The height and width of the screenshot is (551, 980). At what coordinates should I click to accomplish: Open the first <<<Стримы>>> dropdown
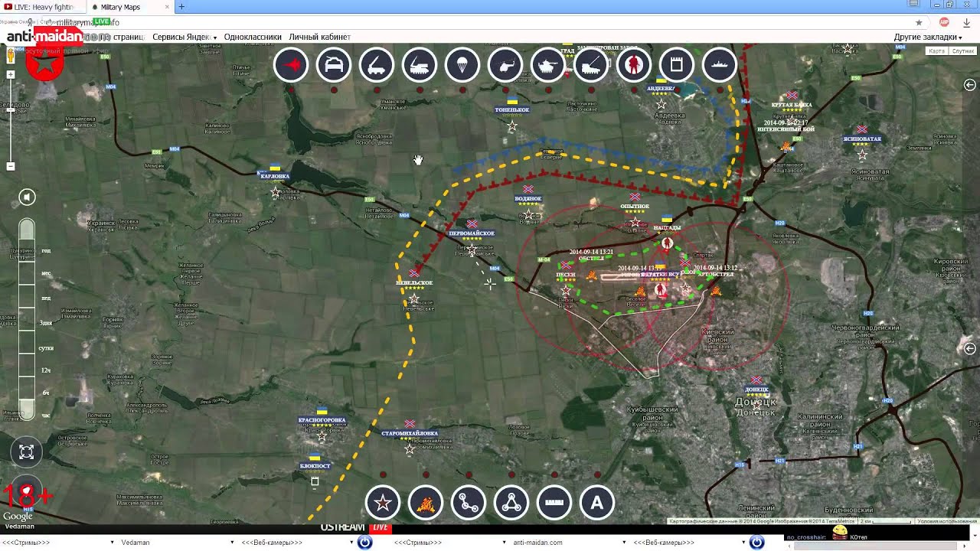click(x=59, y=543)
